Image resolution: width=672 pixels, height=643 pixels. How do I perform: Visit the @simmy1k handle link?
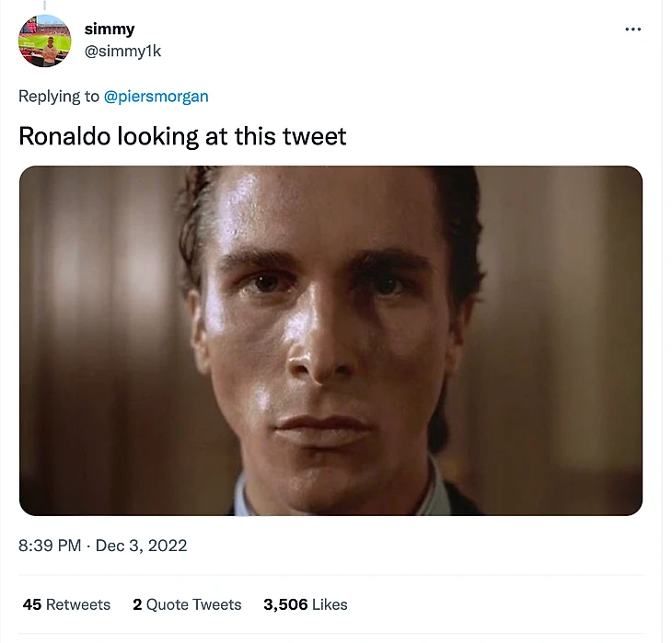[122, 51]
